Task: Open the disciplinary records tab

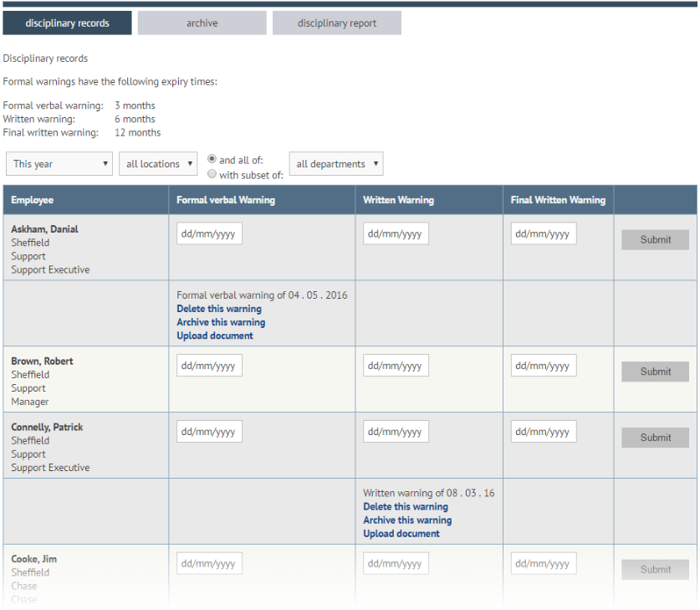Action: click(x=67, y=23)
